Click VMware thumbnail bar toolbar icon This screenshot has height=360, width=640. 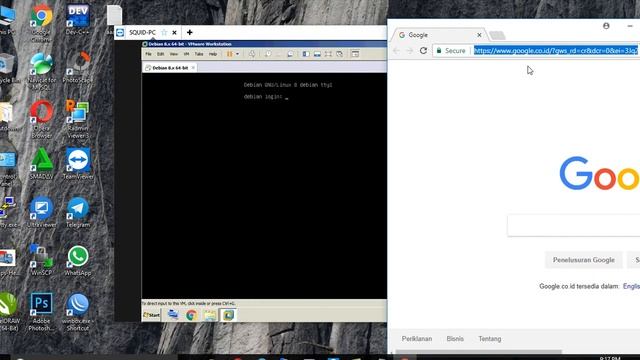pos(317,54)
